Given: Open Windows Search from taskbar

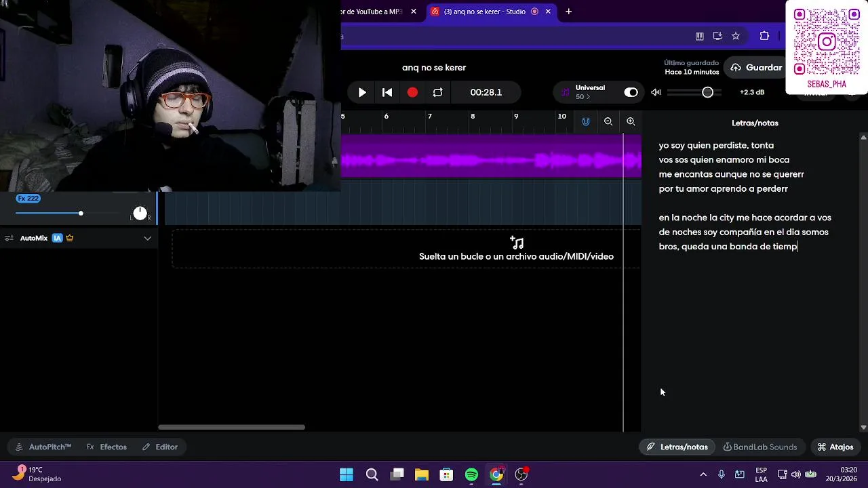Looking at the screenshot, I should pyautogui.click(x=372, y=474).
